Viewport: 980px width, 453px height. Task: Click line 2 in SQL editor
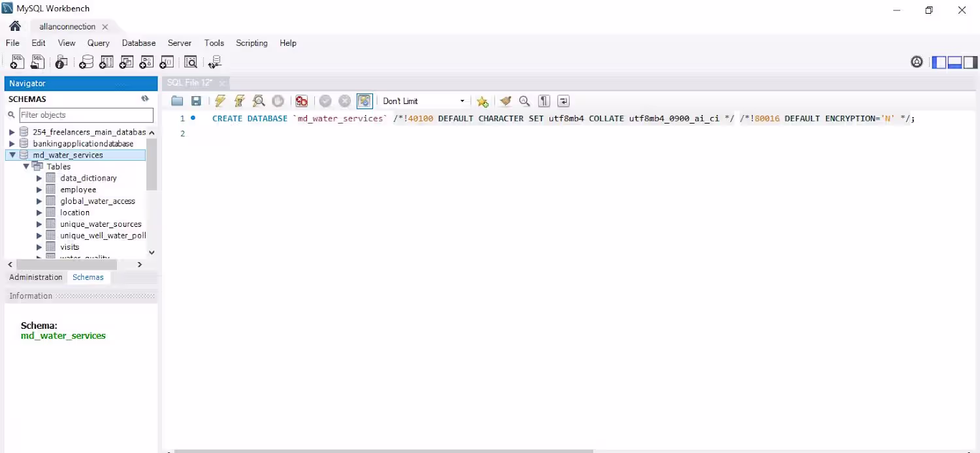568,133
